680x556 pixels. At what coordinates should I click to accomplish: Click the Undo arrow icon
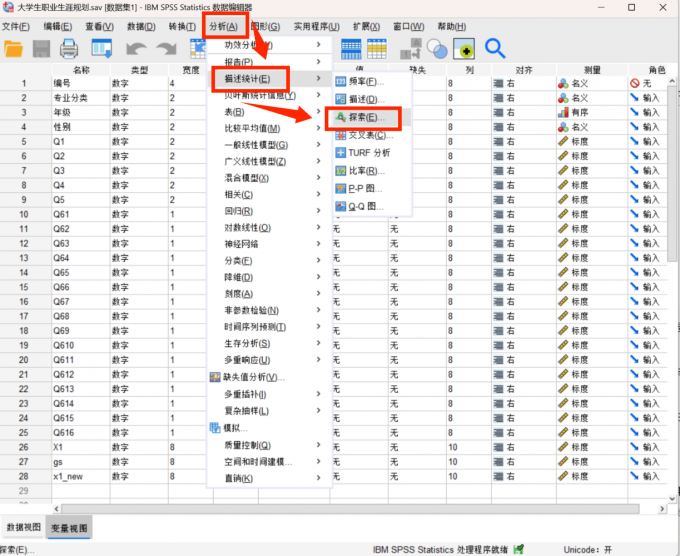136,49
